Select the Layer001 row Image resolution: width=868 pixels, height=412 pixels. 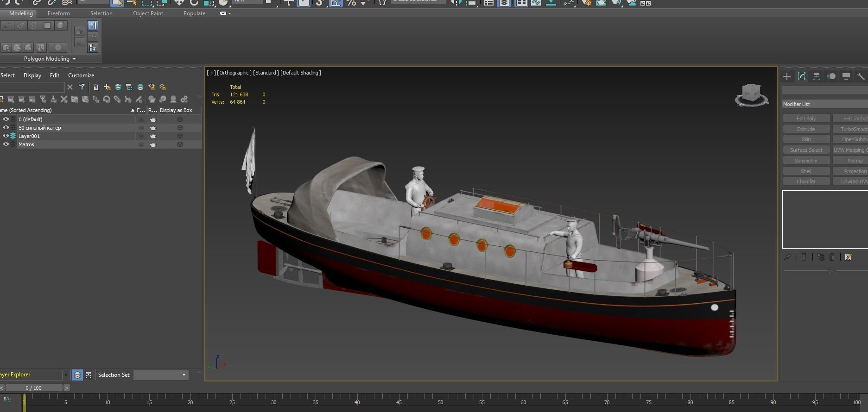click(29, 136)
